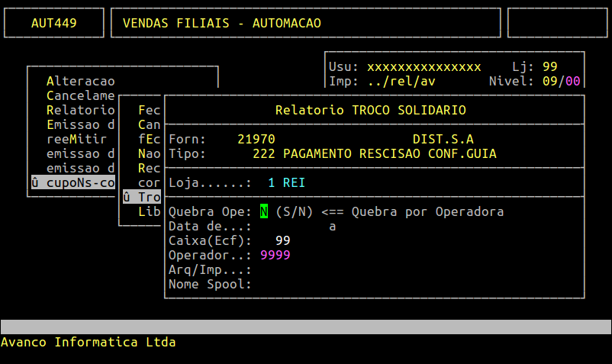Select the Rec submenu option
Screen dimensions: 612x364
pyautogui.click(x=149, y=168)
